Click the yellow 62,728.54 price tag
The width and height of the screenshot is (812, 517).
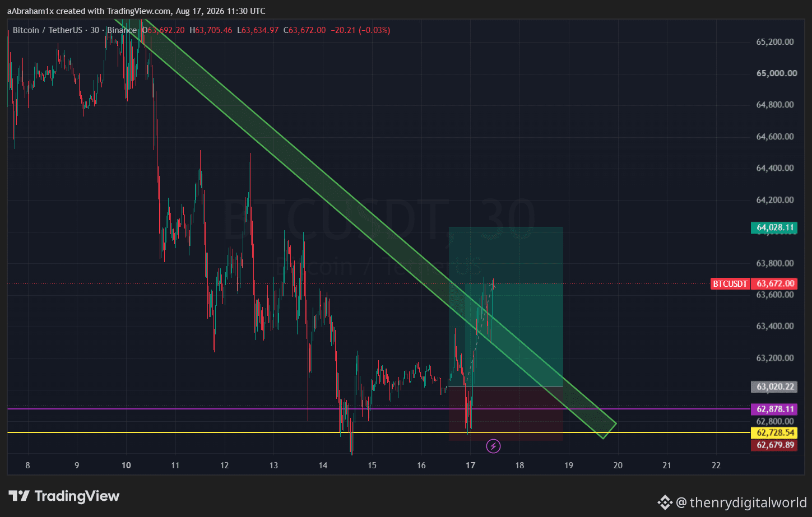click(774, 432)
